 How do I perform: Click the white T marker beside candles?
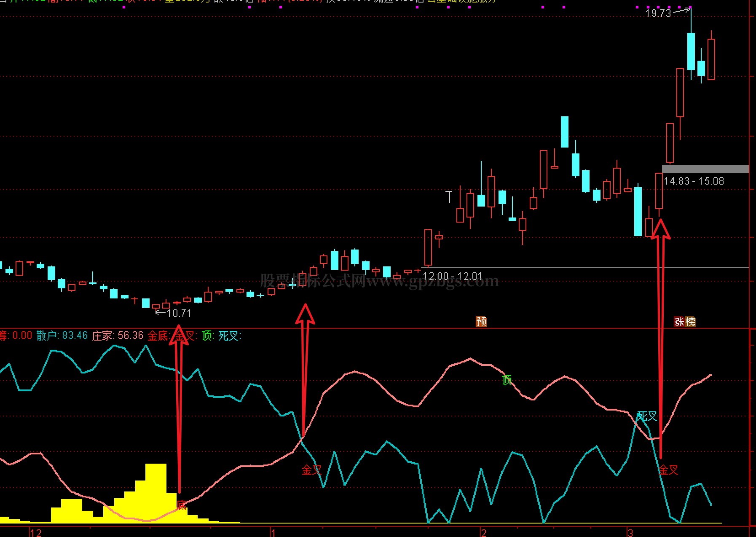pos(449,197)
